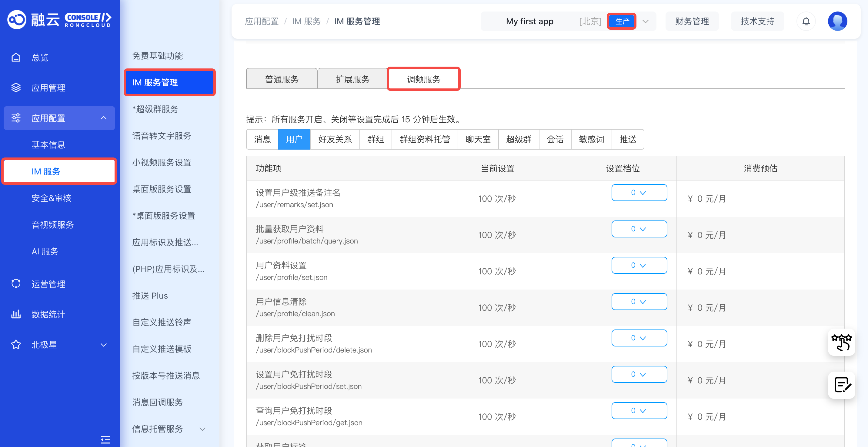
Task: Open the tier dropdown for 批量获取用户资料
Action: 639,229
